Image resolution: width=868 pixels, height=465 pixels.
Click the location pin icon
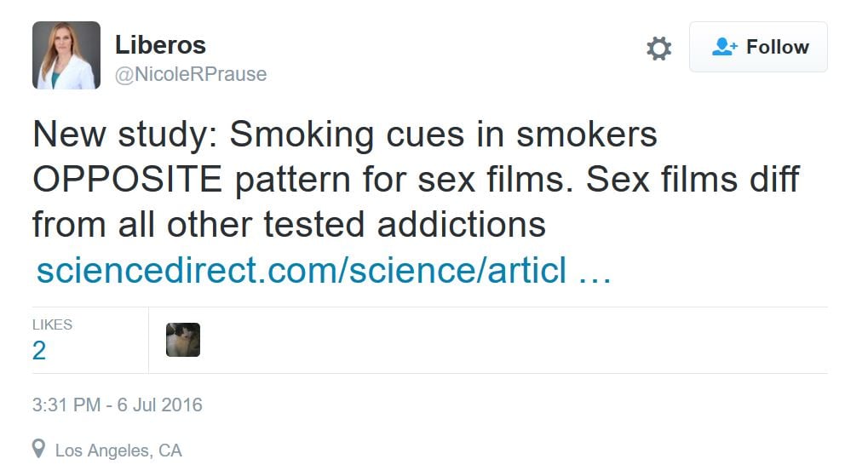point(38,449)
